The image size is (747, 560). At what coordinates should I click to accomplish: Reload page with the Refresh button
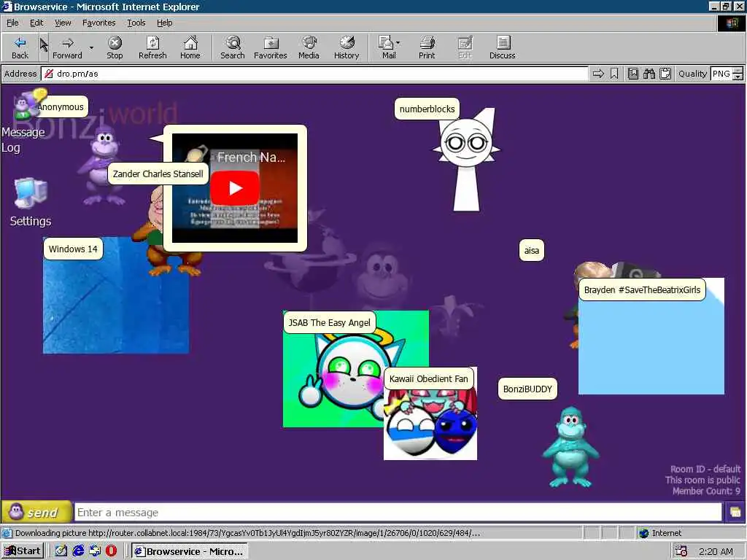click(x=152, y=47)
